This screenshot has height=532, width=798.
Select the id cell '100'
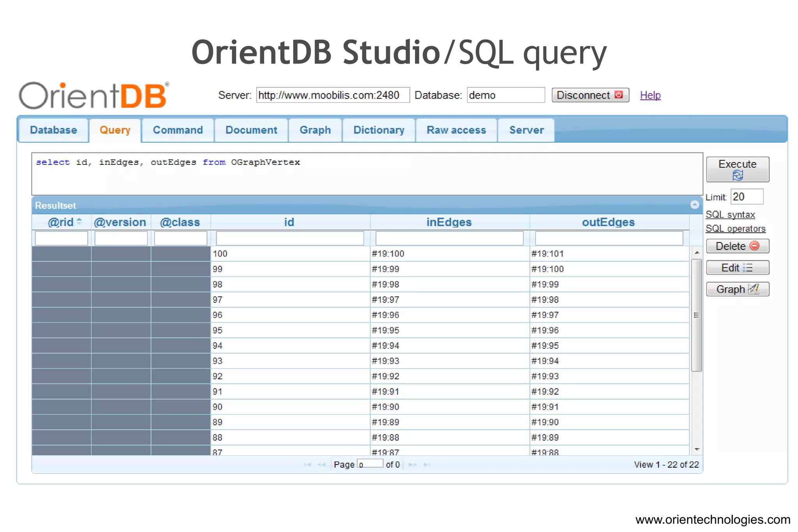pyautogui.click(x=290, y=254)
